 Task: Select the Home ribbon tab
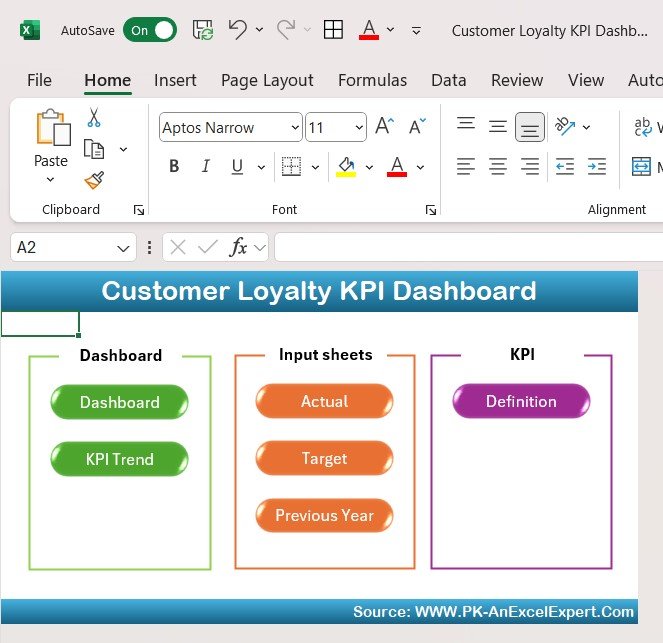(107, 80)
